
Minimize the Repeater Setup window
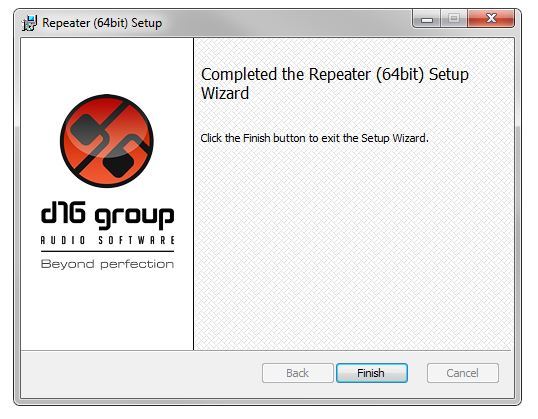[x=426, y=19]
